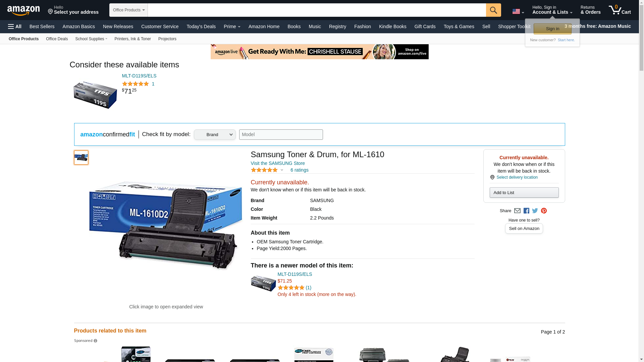This screenshot has width=644, height=362.
Task: Click the search magnifier button
Action: [x=493, y=10]
